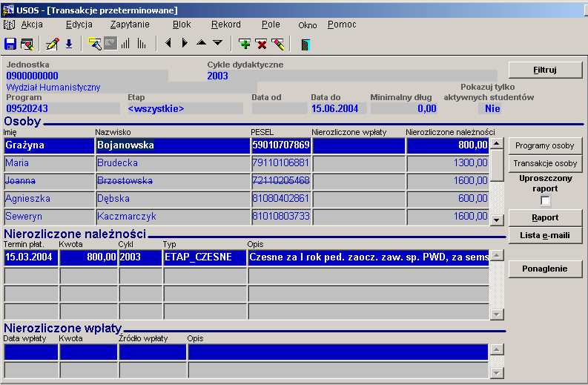Screen dimensions: 588x385
Task: Move to next record with down triangle
Action: (x=217, y=43)
